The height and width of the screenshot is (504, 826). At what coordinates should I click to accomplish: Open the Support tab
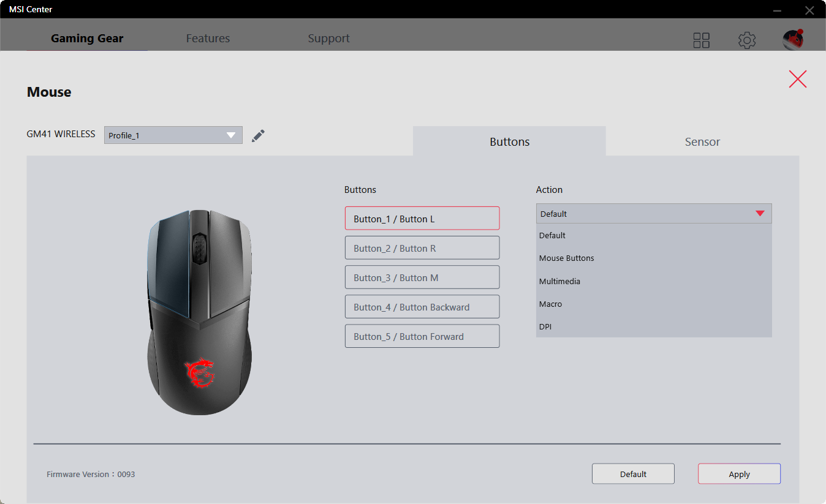(x=328, y=38)
